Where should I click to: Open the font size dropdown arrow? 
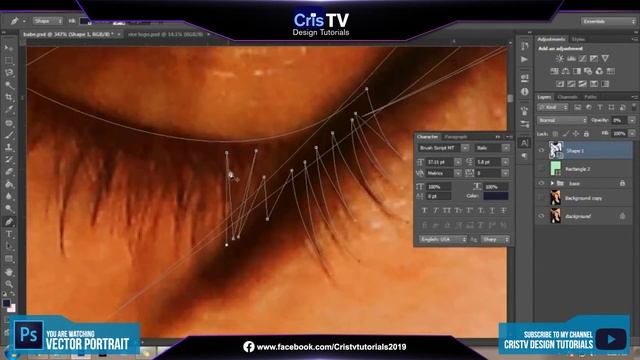[458, 162]
